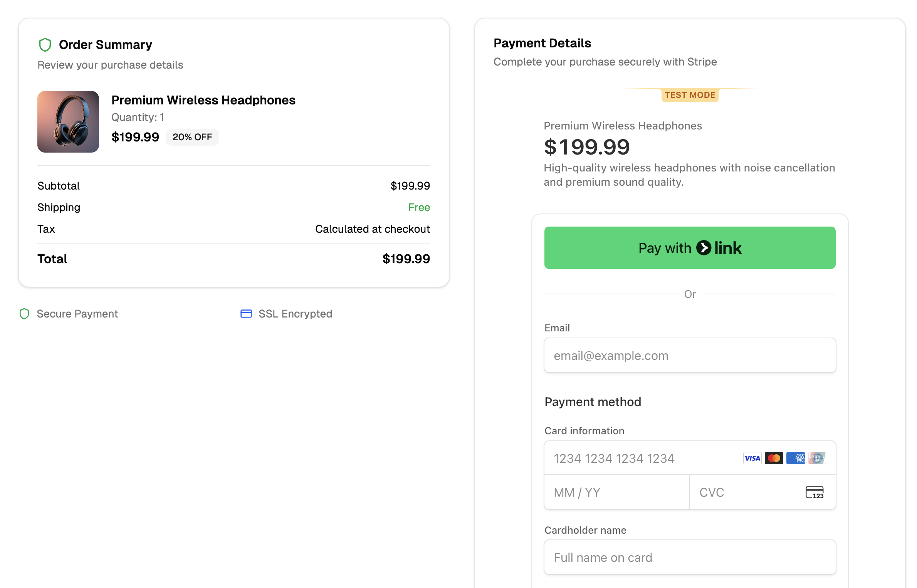Select the American Express brand icon
Screen dimensions: 917x588
pos(796,458)
